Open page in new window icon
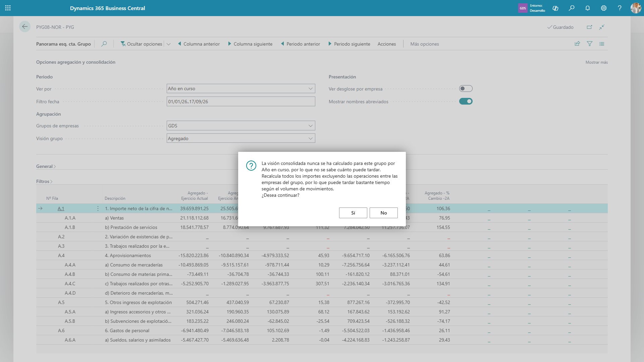The width and height of the screenshot is (644, 362). click(589, 27)
